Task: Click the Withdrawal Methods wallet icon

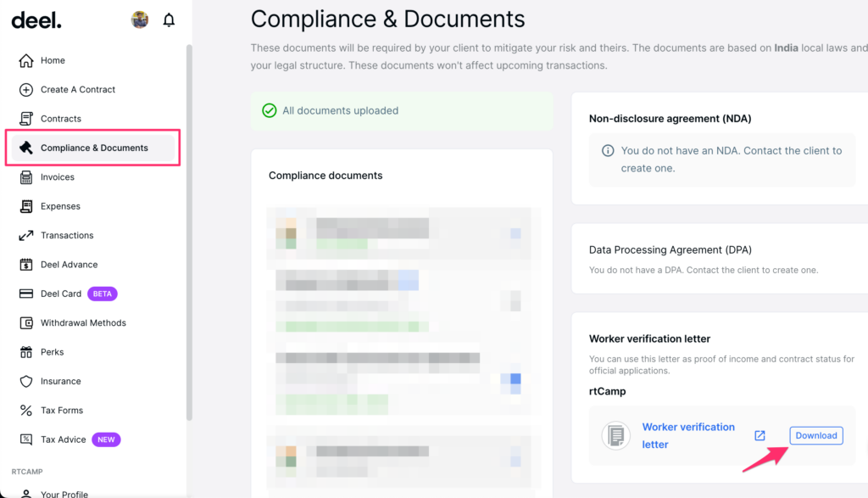Action: click(26, 323)
